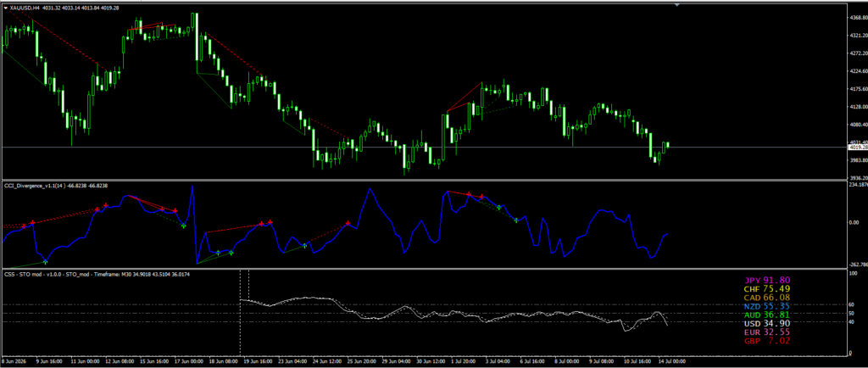Screen dimensions: 868x368
Task: Click the CSS scale level 40 label
Action: (x=852, y=322)
